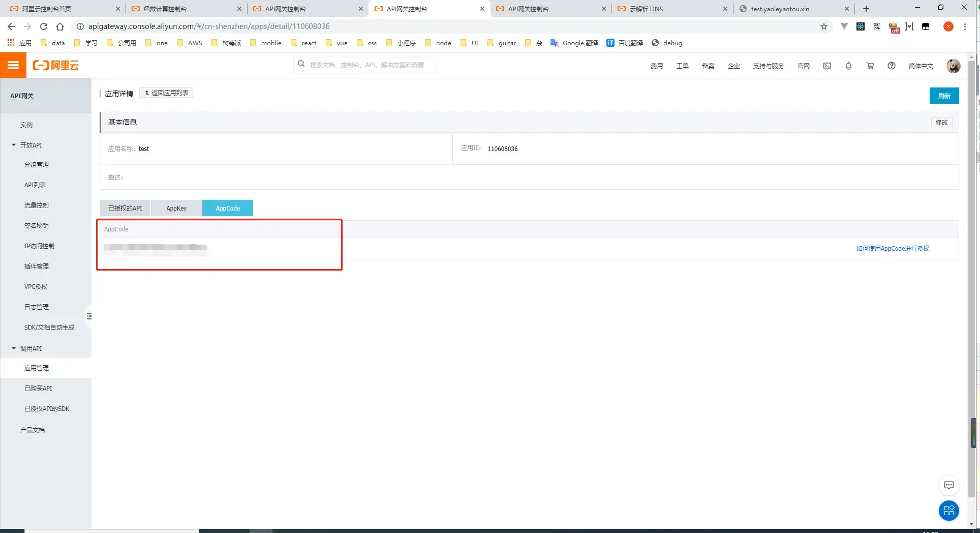Open the Cloud Shell terminal icon

[x=827, y=66]
